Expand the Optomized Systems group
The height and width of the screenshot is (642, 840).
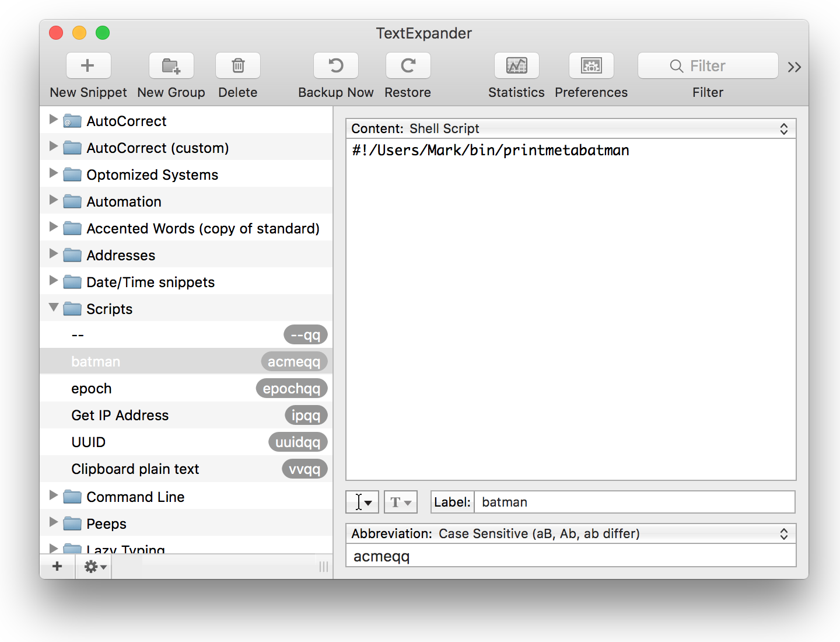(53, 173)
